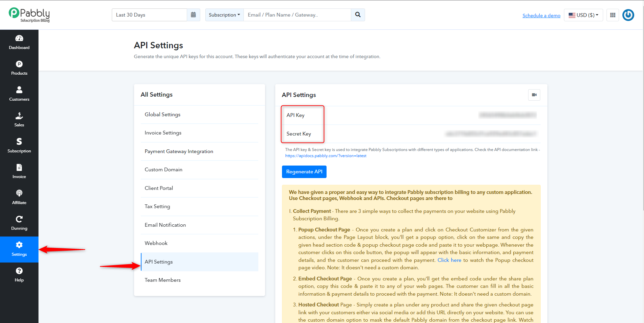The image size is (644, 323).
Task: Click the search magnifier button
Action: pos(358,15)
